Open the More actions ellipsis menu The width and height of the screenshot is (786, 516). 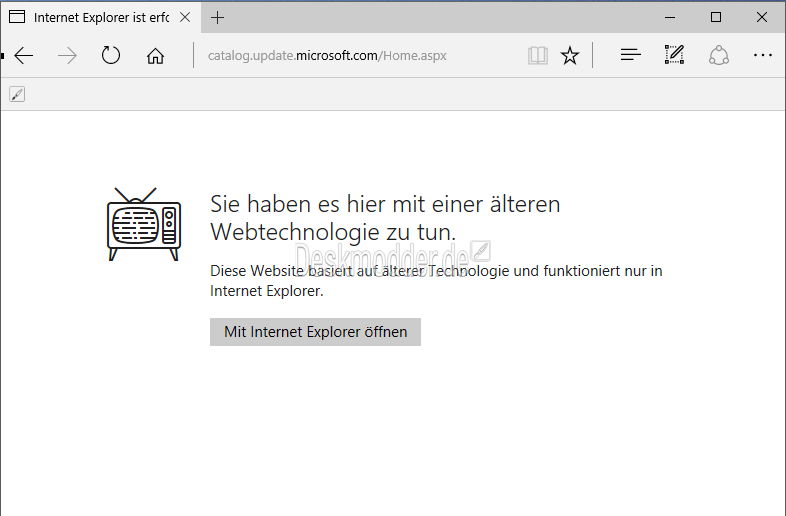coord(762,55)
